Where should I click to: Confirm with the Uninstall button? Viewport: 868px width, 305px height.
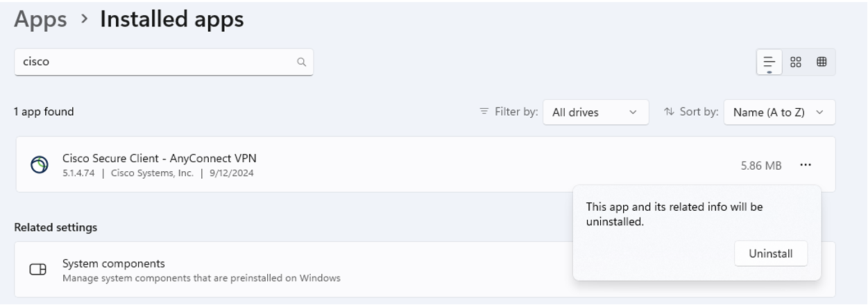tap(770, 254)
